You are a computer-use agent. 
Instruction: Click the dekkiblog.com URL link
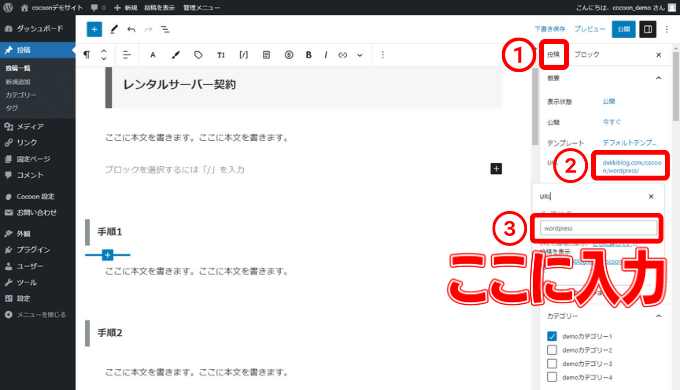pyautogui.click(x=631, y=167)
